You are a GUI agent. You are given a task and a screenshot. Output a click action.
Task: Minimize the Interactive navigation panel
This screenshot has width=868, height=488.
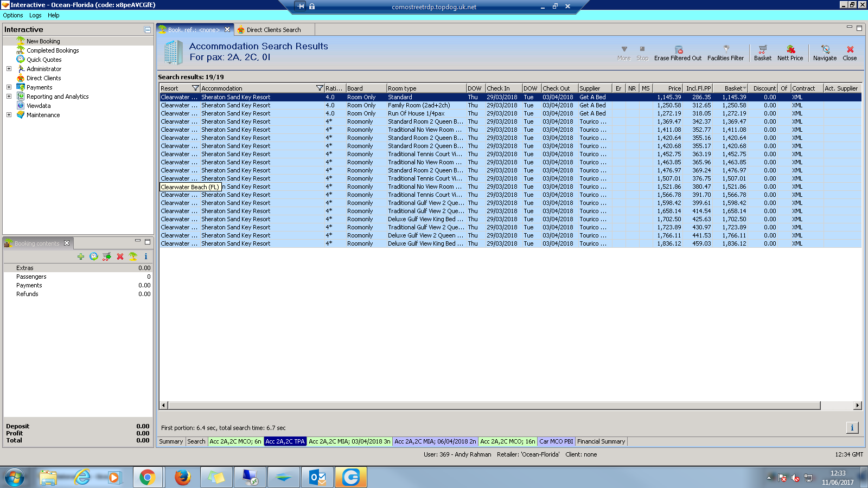(x=148, y=30)
